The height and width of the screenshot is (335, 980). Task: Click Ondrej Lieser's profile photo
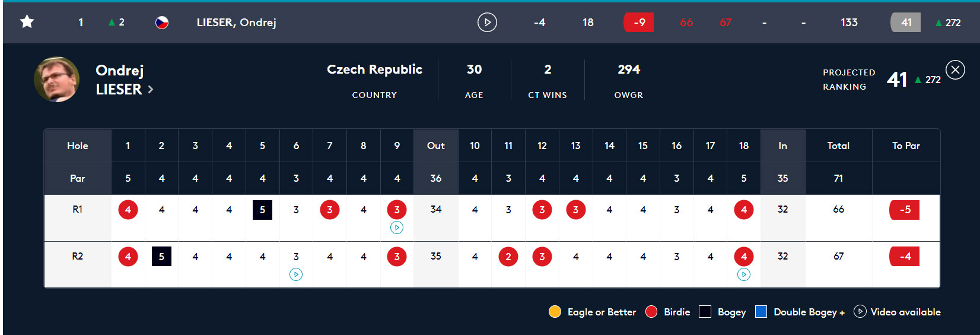click(57, 80)
